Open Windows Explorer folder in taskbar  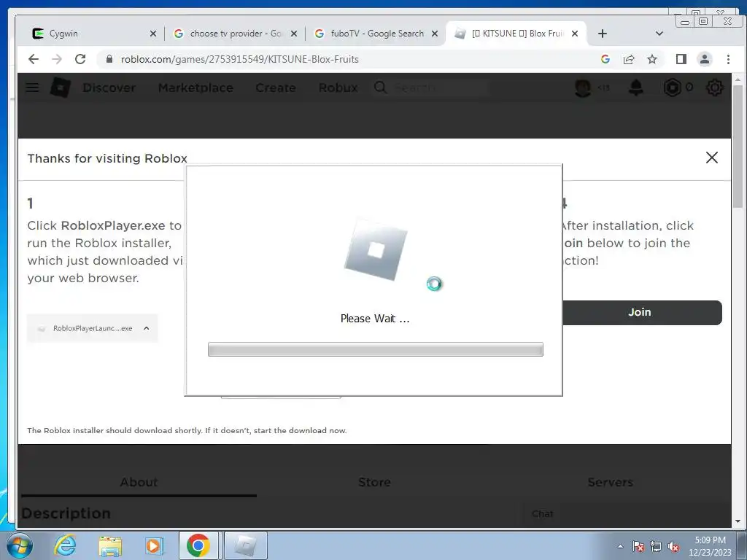(x=110, y=545)
